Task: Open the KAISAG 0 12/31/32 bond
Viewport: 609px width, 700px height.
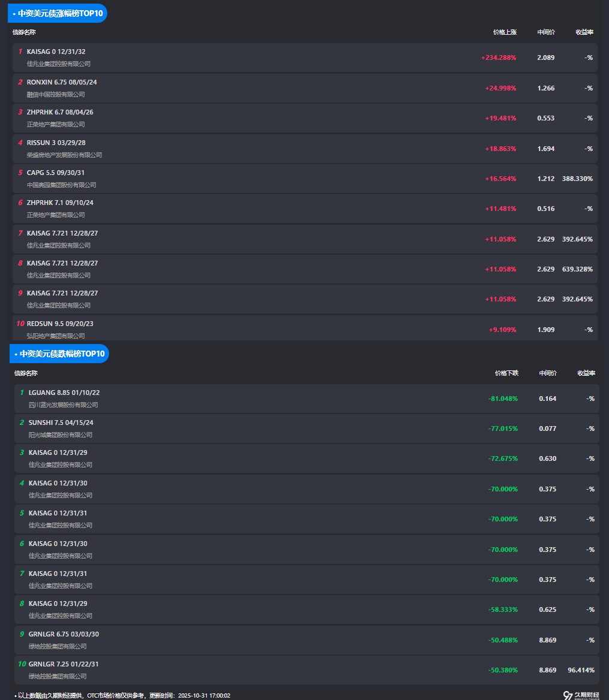Action: pos(56,52)
